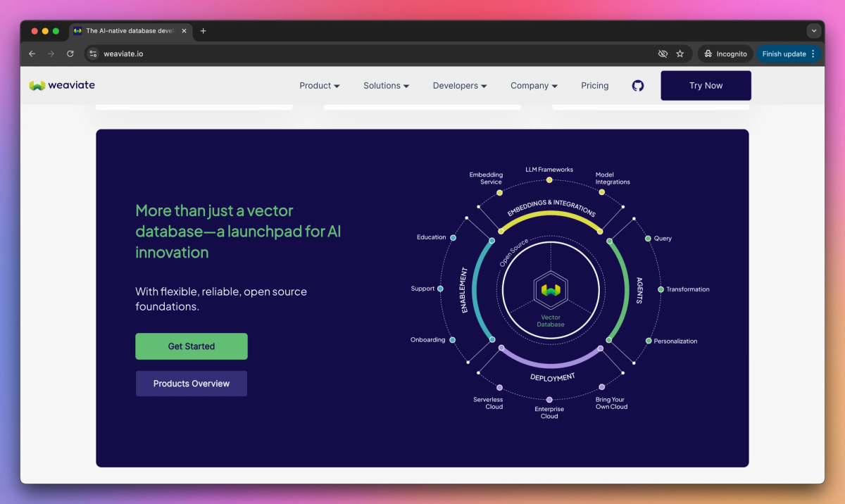Screen dimensions: 845x504
Task: Click the DEPLOYMENT arc label
Action: tap(553, 377)
